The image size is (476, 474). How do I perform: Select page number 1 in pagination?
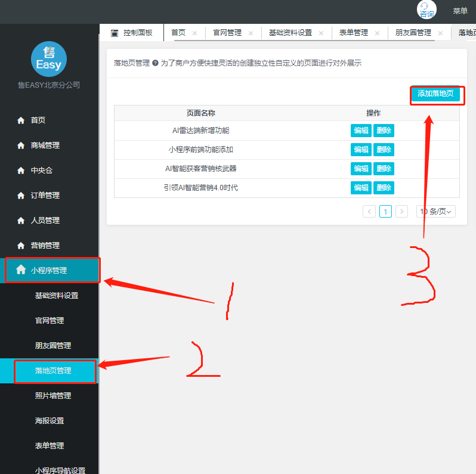[385, 212]
